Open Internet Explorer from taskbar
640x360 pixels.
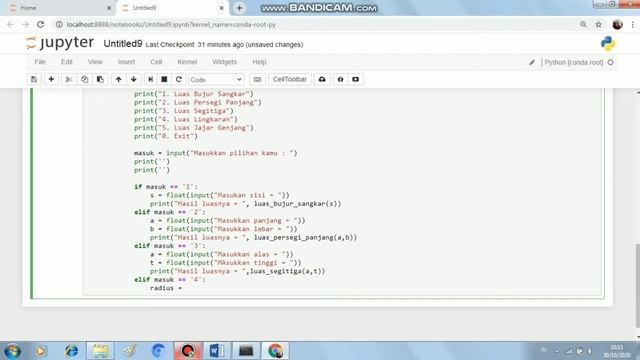[71, 351]
